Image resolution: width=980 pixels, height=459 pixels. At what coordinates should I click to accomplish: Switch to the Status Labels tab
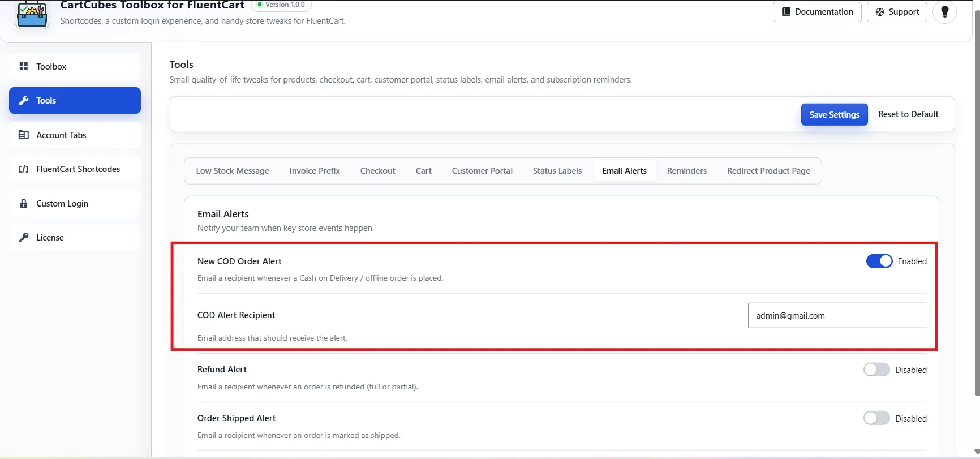pos(557,171)
